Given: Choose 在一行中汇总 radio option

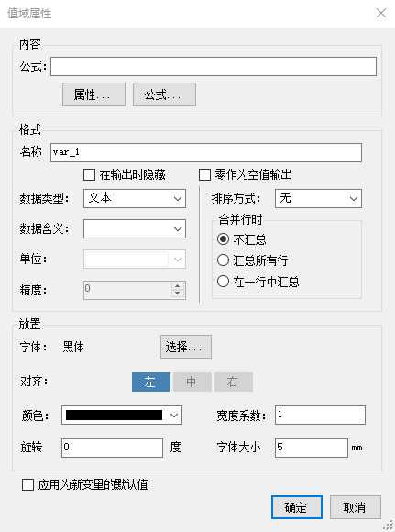Looking at the screenshot, I should (x=223, y=282).
